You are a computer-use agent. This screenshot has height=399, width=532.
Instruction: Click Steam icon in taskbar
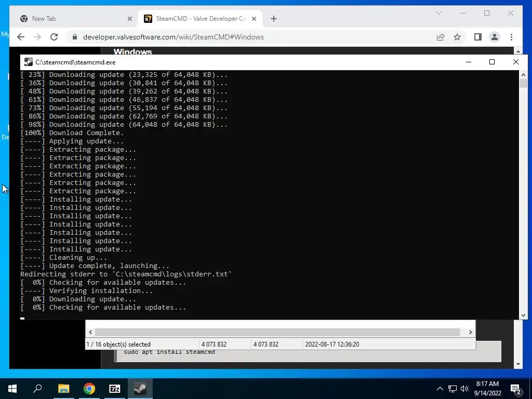[x=140, y=389]
